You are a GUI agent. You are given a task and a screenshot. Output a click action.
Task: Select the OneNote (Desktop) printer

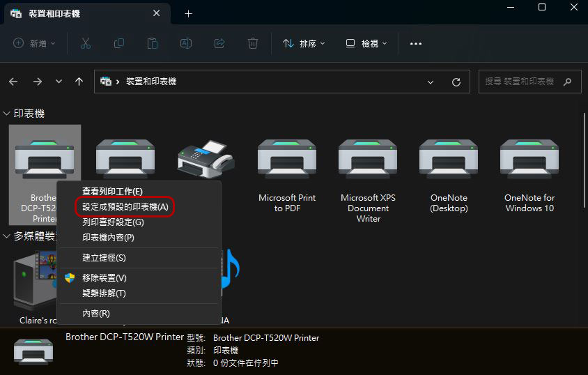point(449,175)
